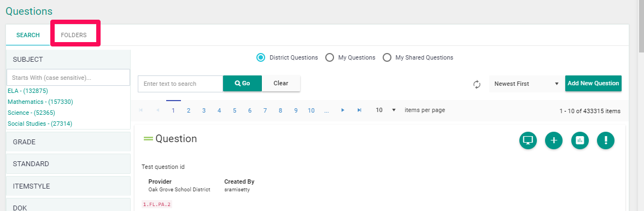The image size is (644, 211).
Task: Click the Enter text to search field
Action: 180,84
